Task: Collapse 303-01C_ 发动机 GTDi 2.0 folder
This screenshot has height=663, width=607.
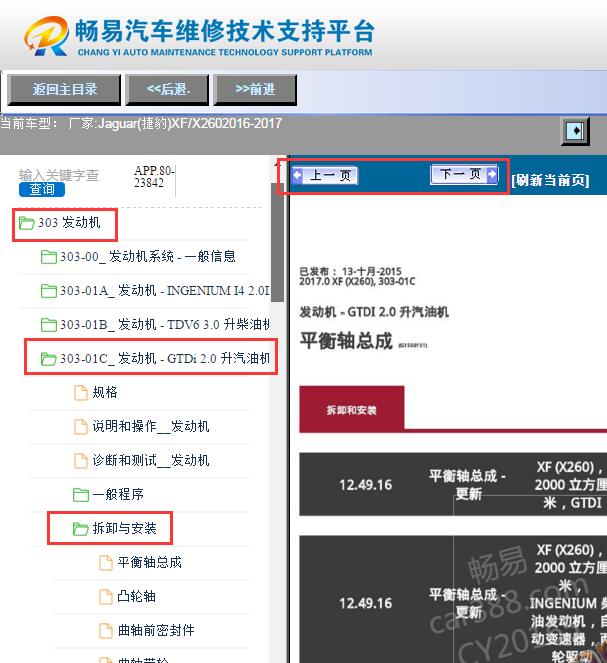Action: tap(164, 359)
